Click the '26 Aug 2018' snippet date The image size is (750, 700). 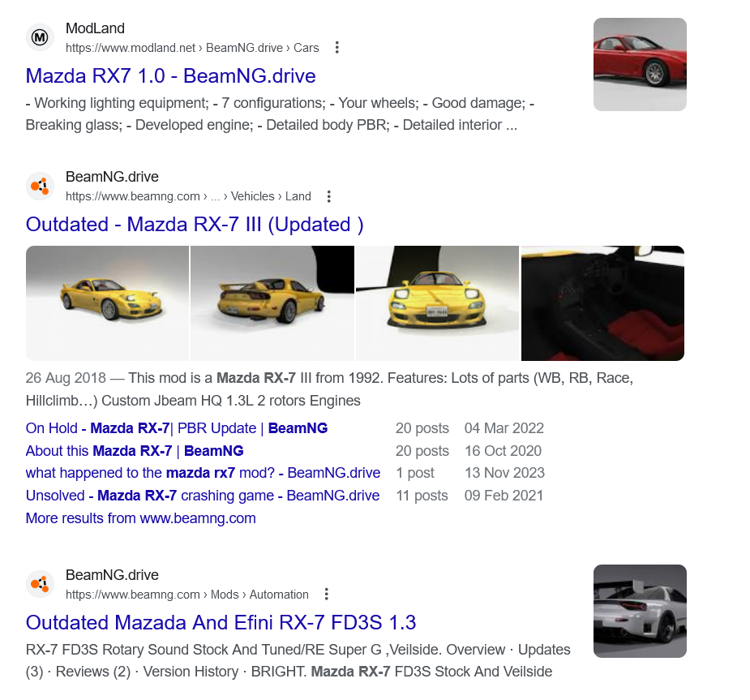66,378
